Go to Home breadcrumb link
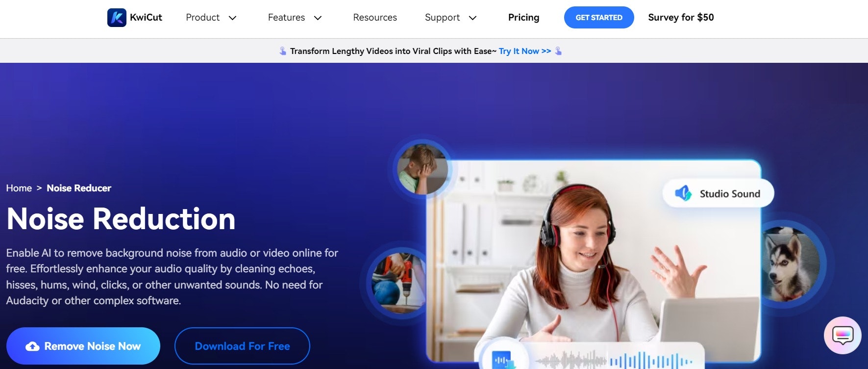The width and height of the screenshot is (868, 369). [x=19, y=188]
